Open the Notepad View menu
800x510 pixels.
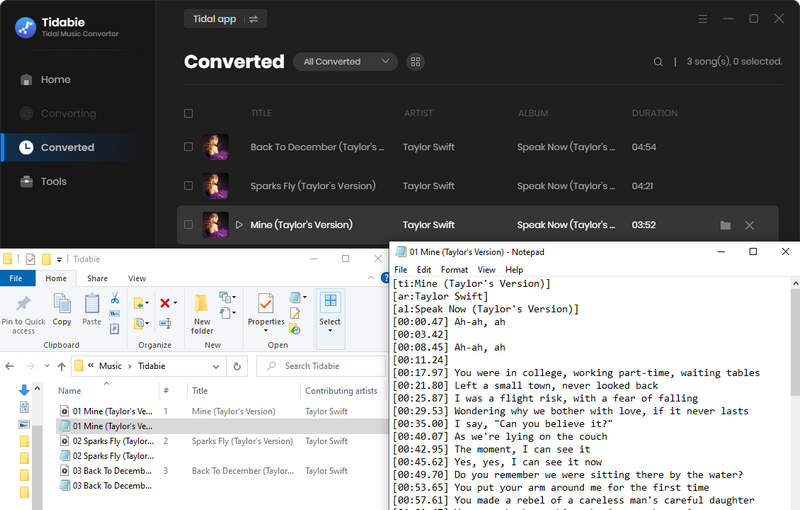(486, 270)
